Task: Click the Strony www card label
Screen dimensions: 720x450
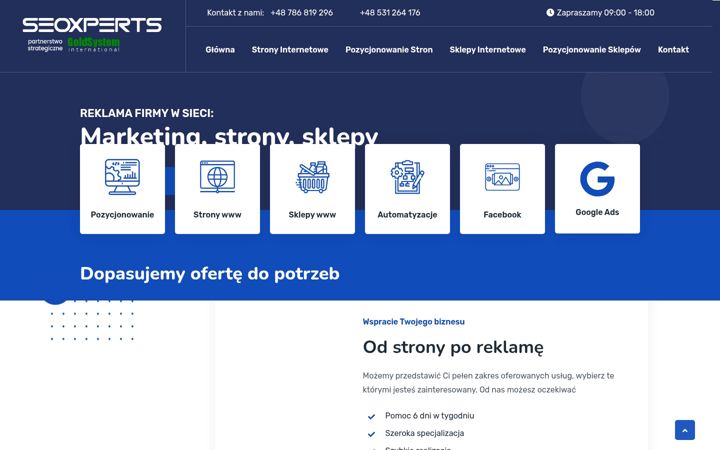Action: pyautogui.click(x=217, y=214)
